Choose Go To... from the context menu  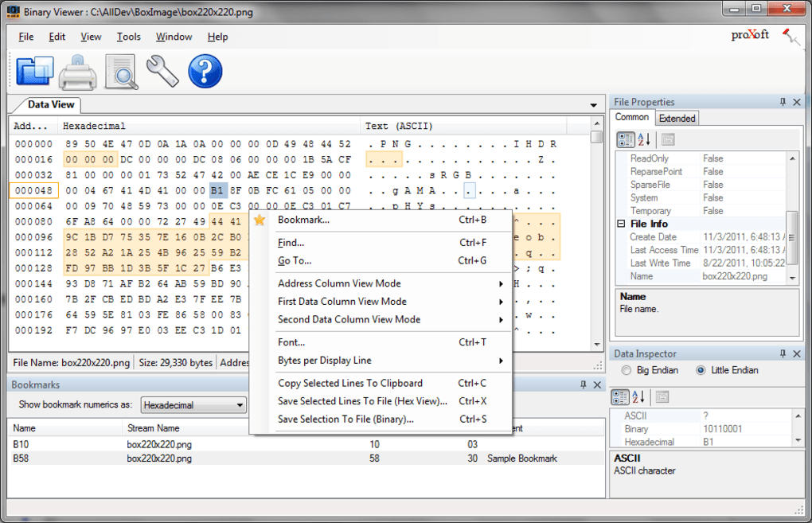[x=295, y=260]
